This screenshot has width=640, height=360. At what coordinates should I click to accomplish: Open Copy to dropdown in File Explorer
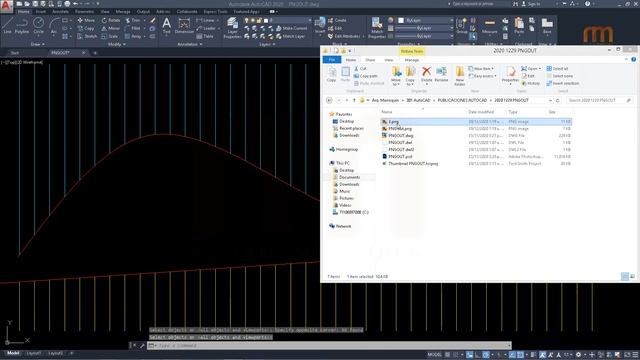(410, 76)
